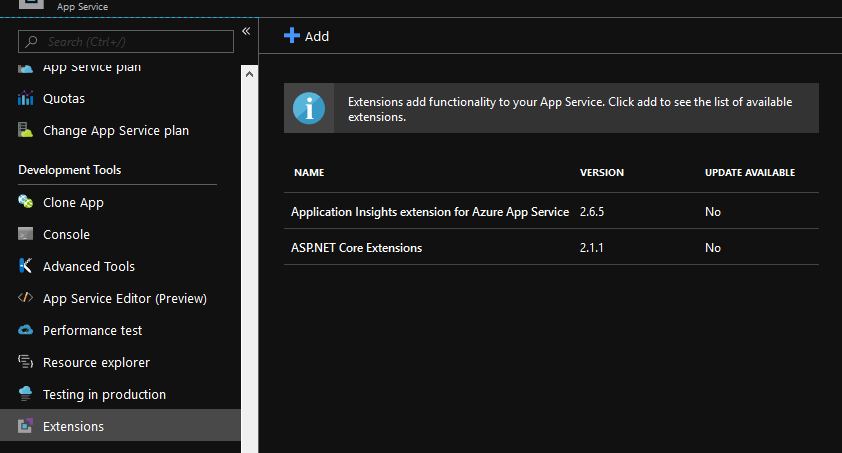Click the App Service Editor code icon
This screenshot has height=453, width=842.
[25, 297]
